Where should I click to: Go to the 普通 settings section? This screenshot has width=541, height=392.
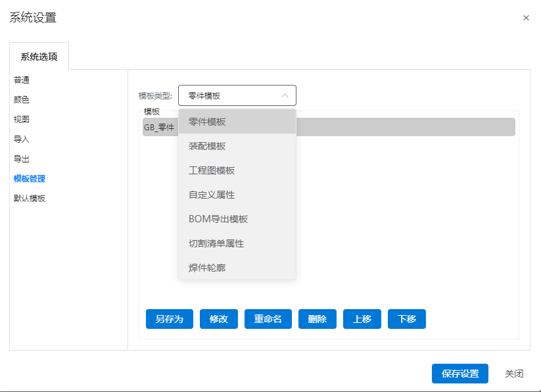[22, 80]
